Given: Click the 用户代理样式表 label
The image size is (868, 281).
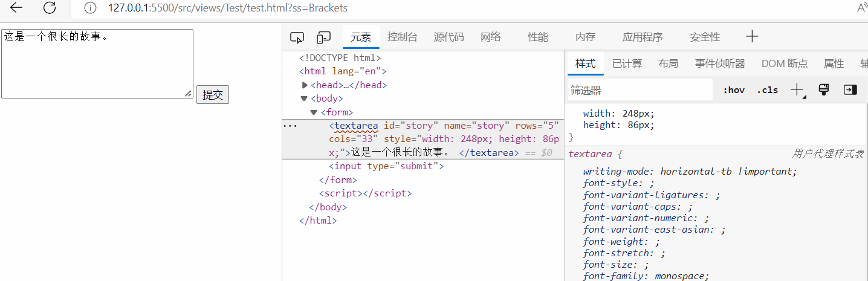Looking at the screenshot, I should 828,153.
